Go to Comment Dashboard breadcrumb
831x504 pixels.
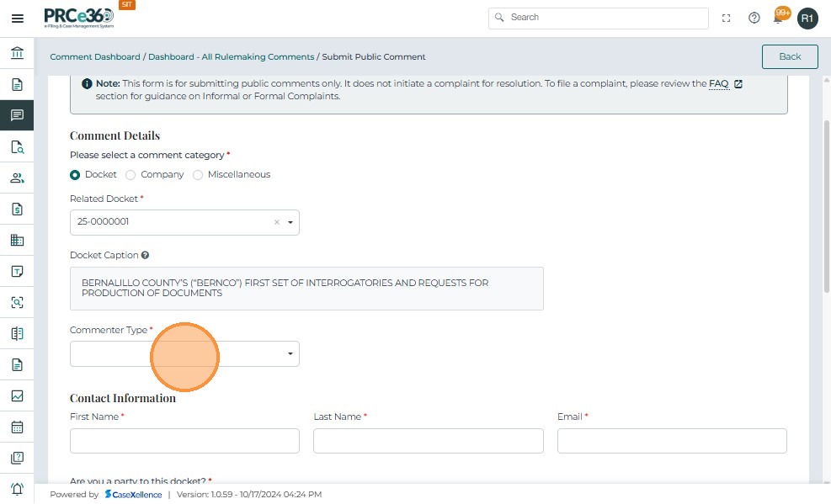(95, 57)
